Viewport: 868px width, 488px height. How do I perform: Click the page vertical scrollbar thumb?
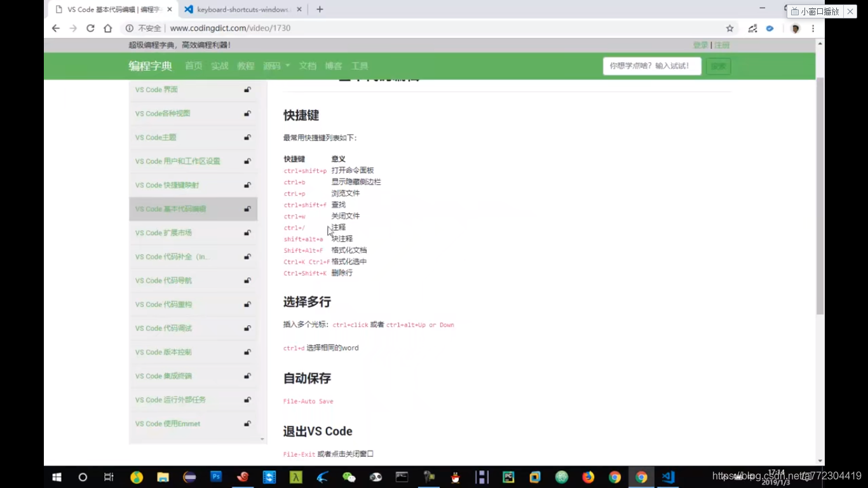coord(820,196)
